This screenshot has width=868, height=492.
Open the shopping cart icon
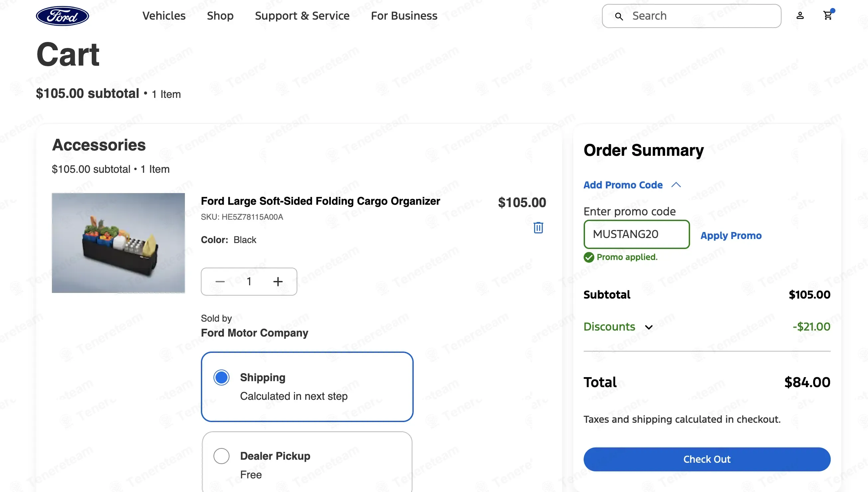coord(827,15)
